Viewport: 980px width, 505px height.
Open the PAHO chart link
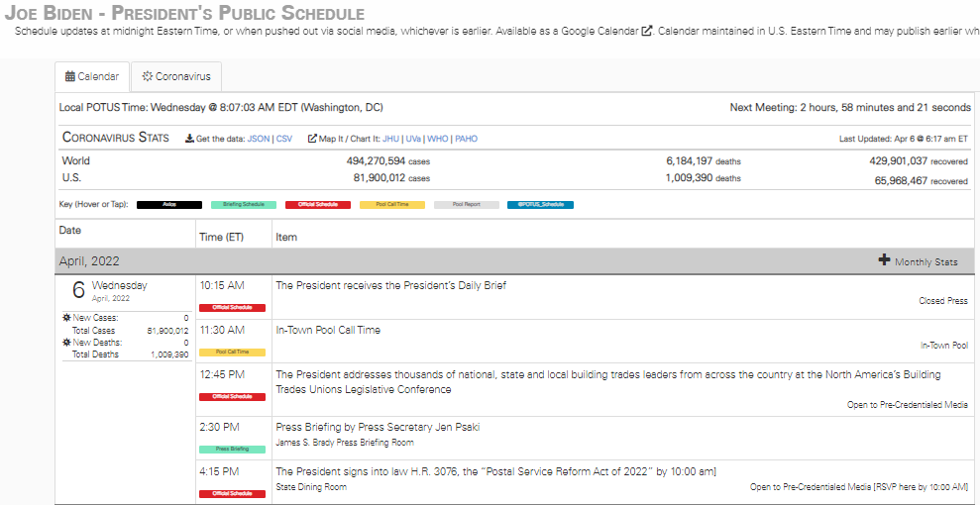[x=465, y=139]
